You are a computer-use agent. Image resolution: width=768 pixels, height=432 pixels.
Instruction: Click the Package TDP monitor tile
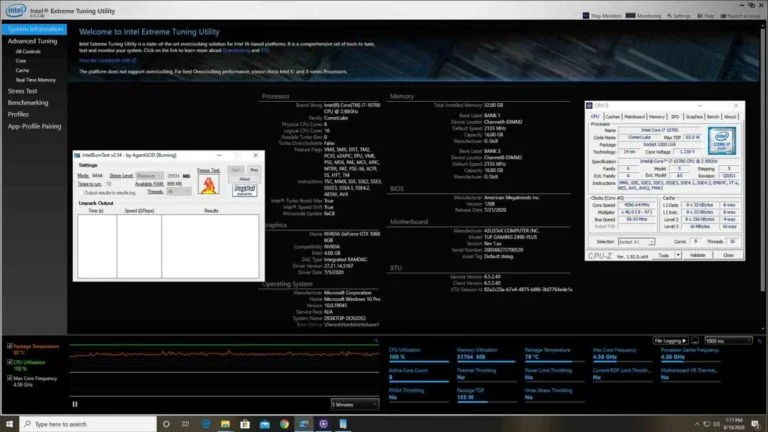point(486,395)
